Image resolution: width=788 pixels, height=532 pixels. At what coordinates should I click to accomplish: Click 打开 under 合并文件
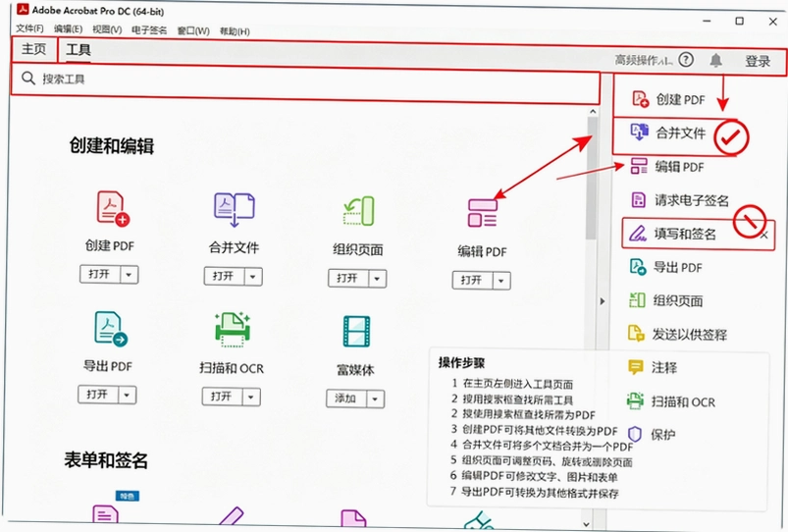[224, 277]
